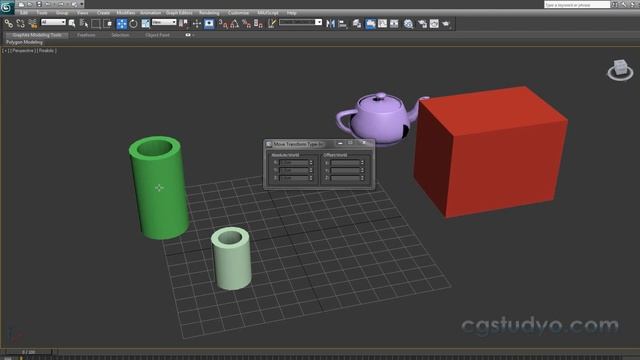Switch to Graphite Modeling Tools tab
This screenshot has width=640, height=360.
(x=37, y=35)
